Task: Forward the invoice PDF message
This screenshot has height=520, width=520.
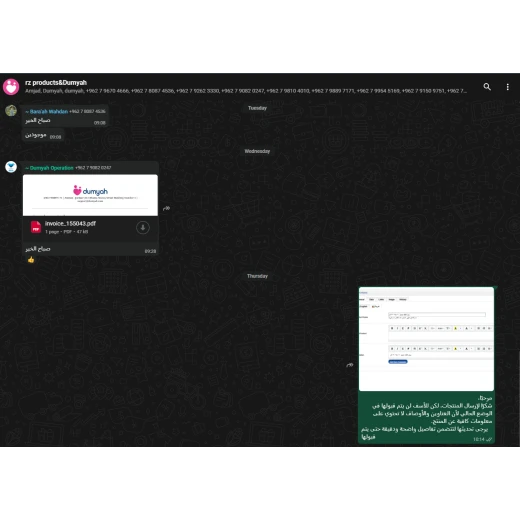Action: (166, 208)
